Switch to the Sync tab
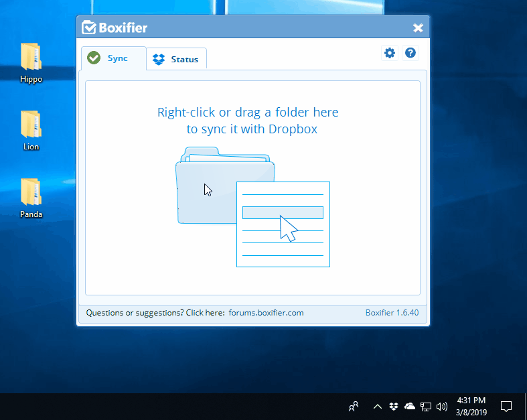This screenshot has height=420, width=527. (114, 58)
